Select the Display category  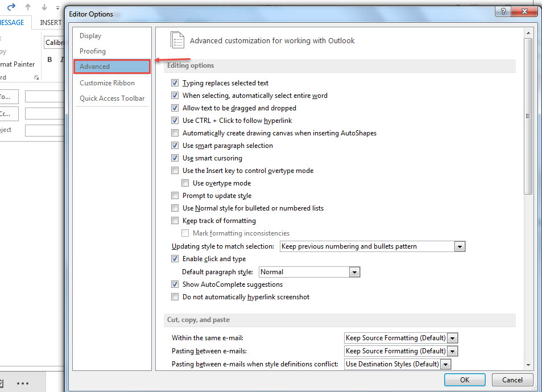click(x=112, y=36)
